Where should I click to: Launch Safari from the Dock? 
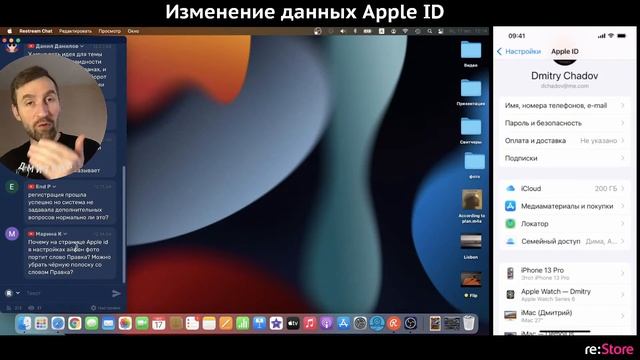tap(58, 324)
